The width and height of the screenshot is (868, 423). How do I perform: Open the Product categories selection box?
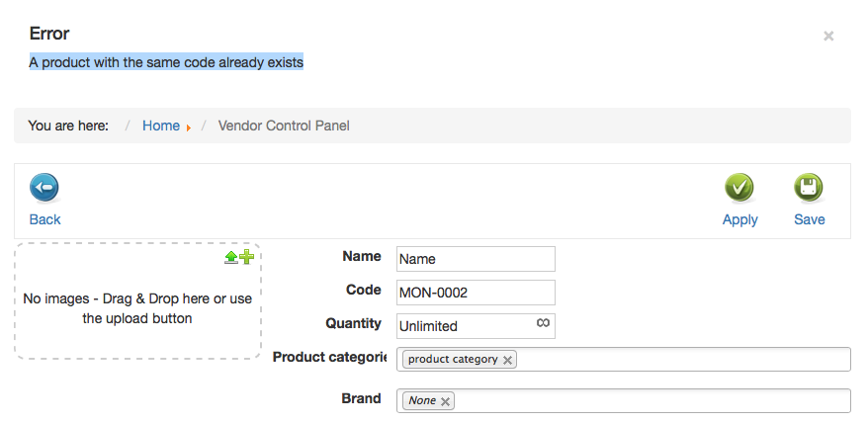coord(624,360)
